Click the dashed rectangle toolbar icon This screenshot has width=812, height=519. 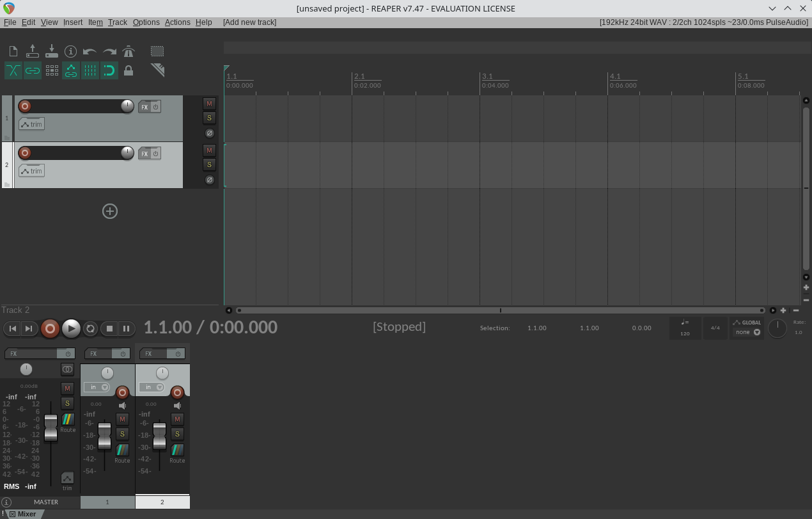pos(157,51)
